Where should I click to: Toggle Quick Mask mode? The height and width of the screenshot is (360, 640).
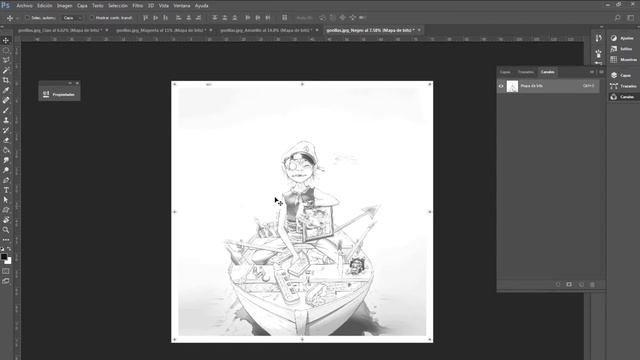pyautogui.click(x=6, y=271)
